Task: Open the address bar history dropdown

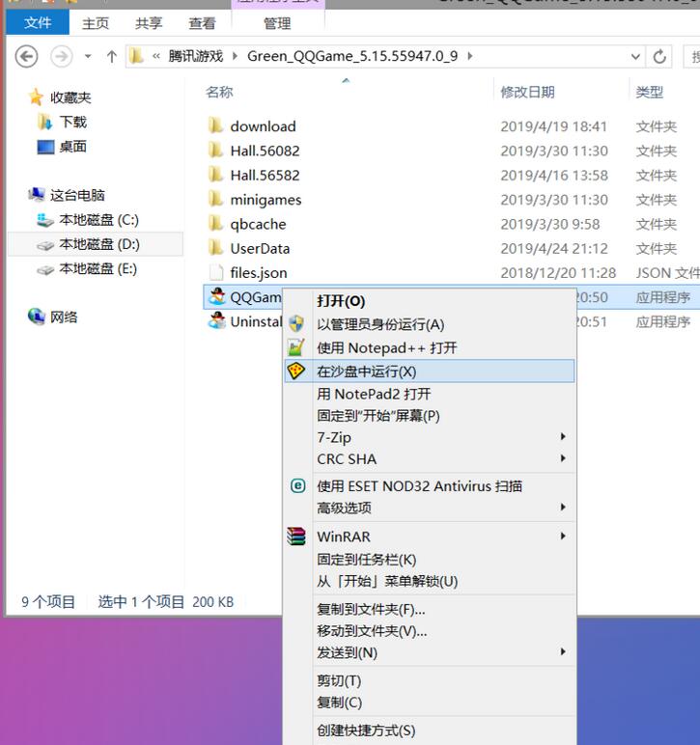Action: click(635, 56)
